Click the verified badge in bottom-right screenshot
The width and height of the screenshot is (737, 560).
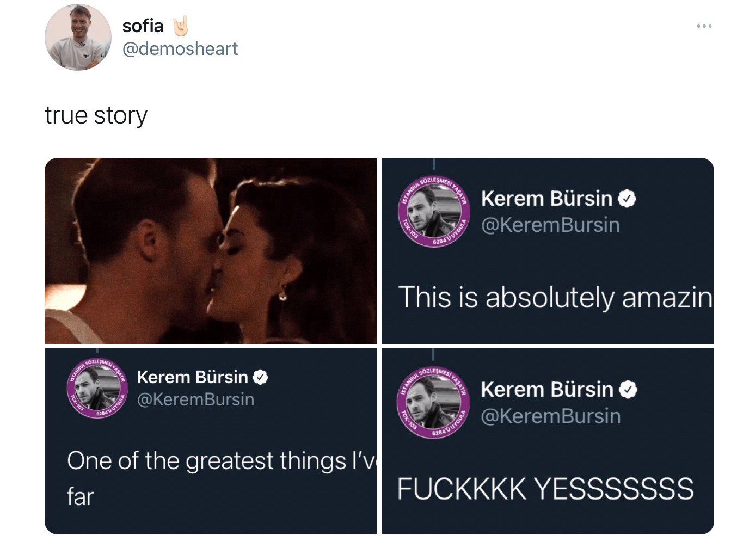629,390
